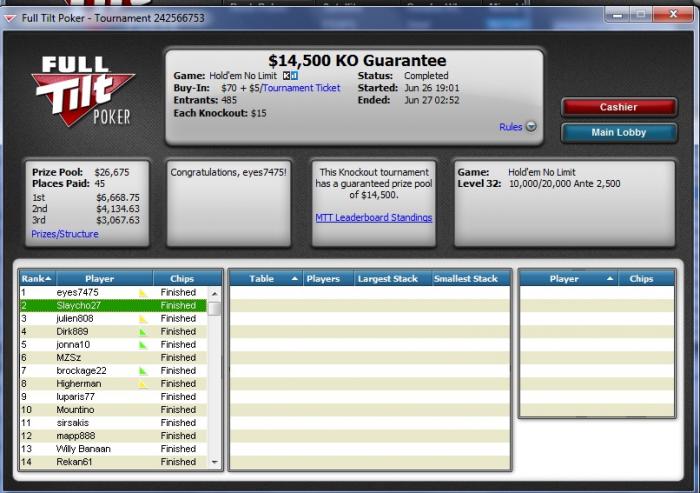
Task: Select player MZSz row
Action: 113,358
